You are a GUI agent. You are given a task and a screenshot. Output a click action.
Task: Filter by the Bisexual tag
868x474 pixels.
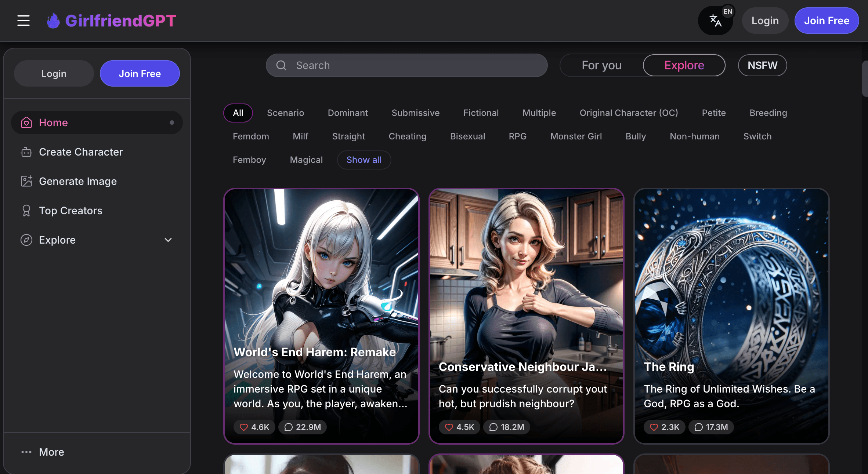pyautogui.click(x=467, y=136)
